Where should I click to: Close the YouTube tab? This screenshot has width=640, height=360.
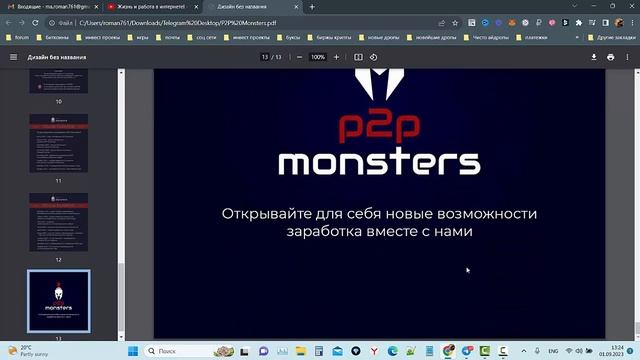(196, 7)
